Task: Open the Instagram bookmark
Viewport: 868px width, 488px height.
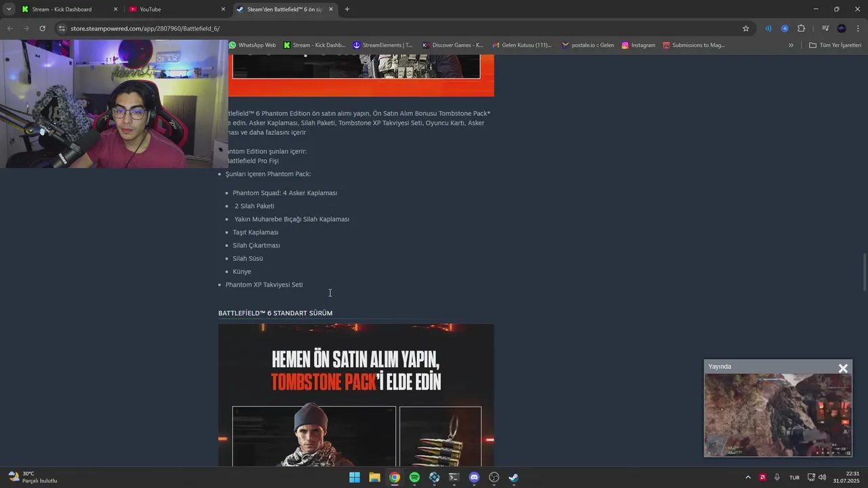Action: [x=638, y=45]
